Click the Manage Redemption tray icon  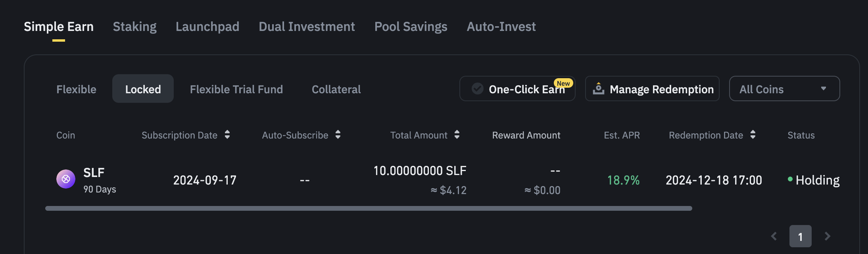coord(598,89)
